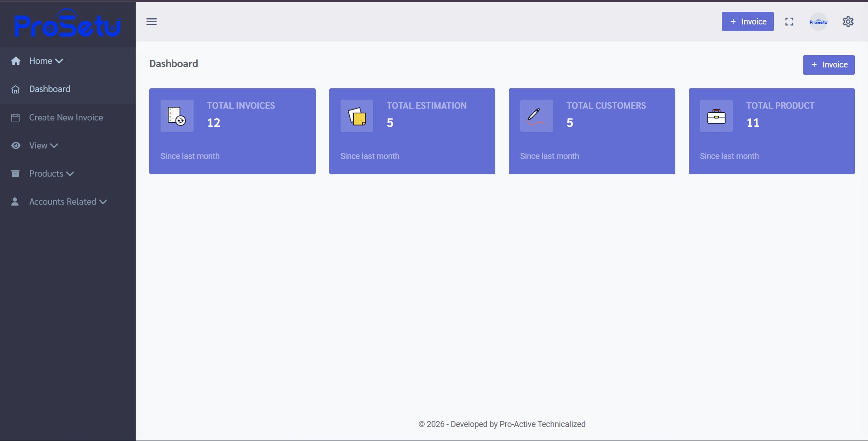Click the Products box icon

(15, 173)
